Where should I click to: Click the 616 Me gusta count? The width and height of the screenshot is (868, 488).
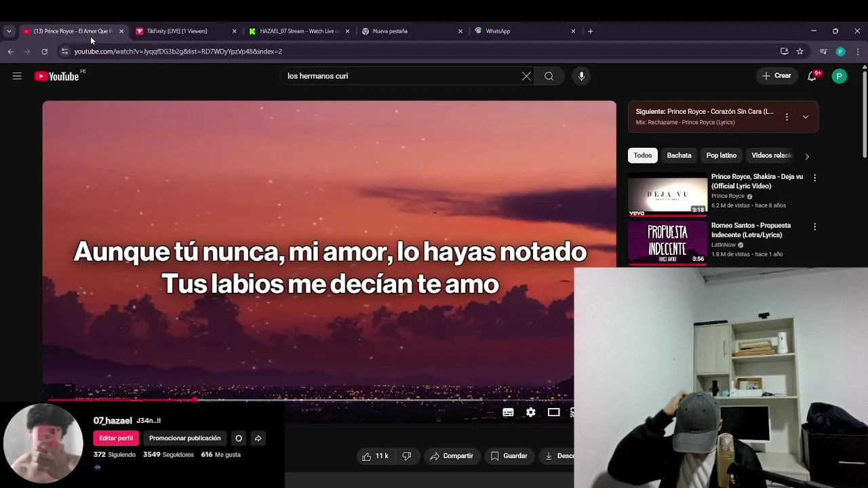221,455
